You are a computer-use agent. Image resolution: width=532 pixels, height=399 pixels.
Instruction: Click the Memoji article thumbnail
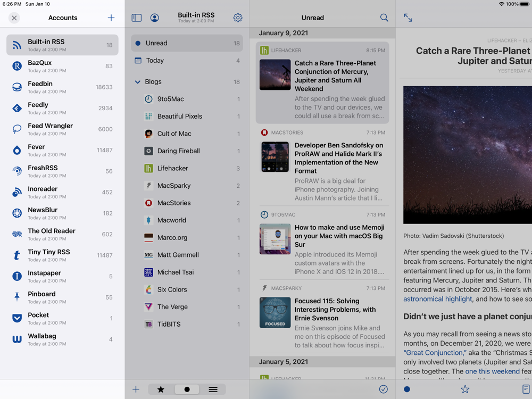pyautogui.click(x=275, y=239)
